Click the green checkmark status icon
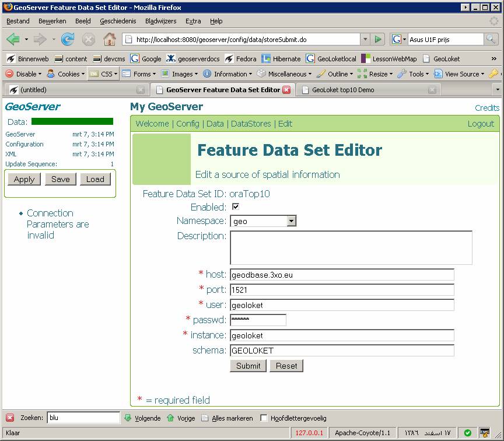The height and width of the screenshot is (441, 504). point(468,433)
